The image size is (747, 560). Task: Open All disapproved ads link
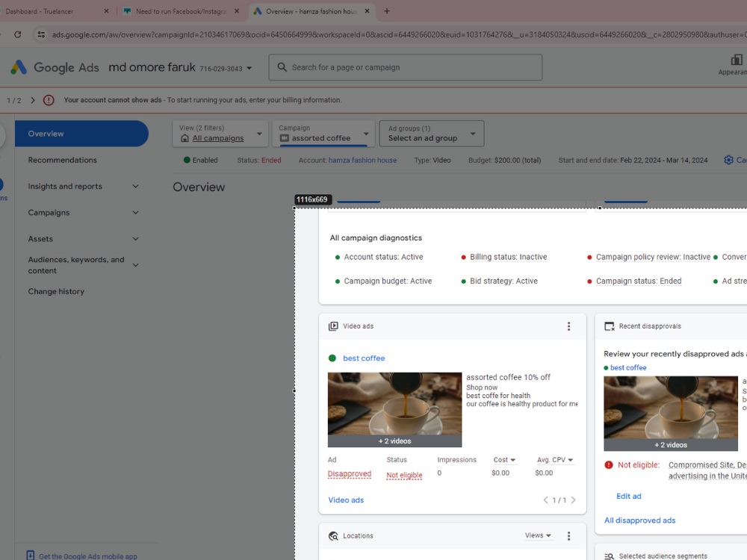(640, 520)
